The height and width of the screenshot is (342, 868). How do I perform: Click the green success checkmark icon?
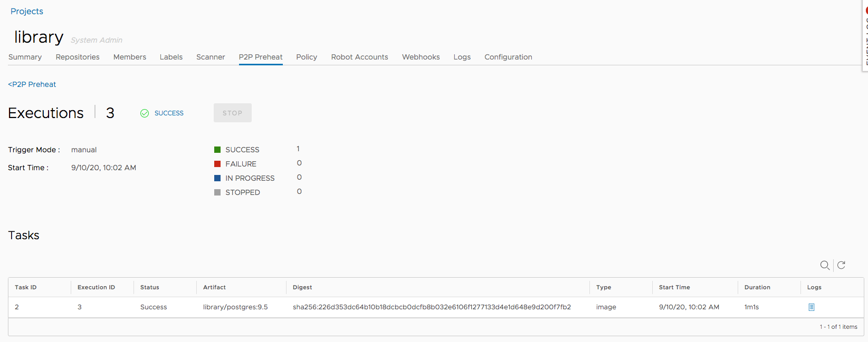(145, 113)
